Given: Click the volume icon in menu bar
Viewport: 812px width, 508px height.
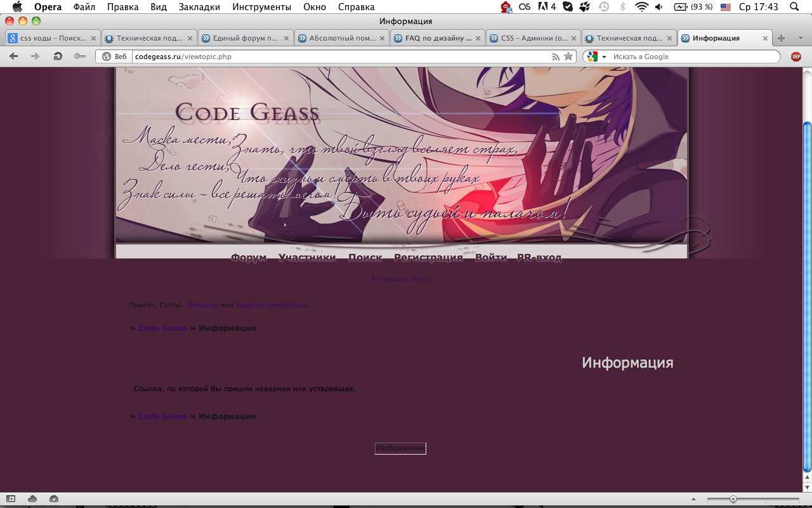Looking at the screenshot, I should click(659, 7).
